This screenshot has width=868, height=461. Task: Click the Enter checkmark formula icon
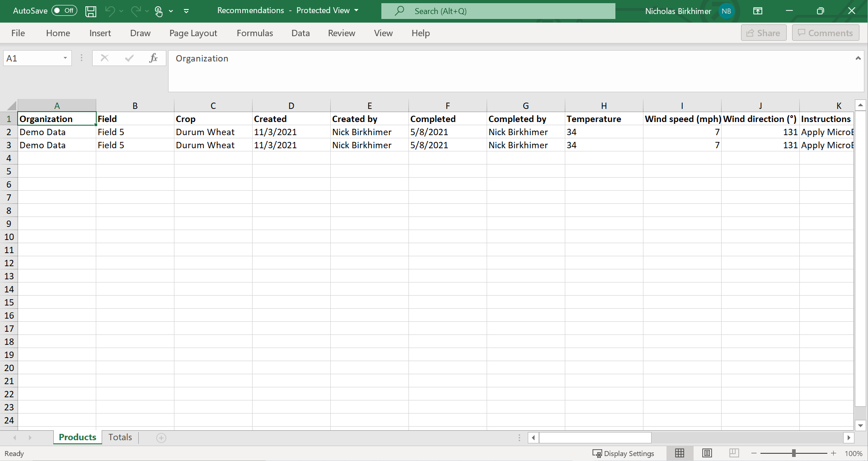point(129,58)
